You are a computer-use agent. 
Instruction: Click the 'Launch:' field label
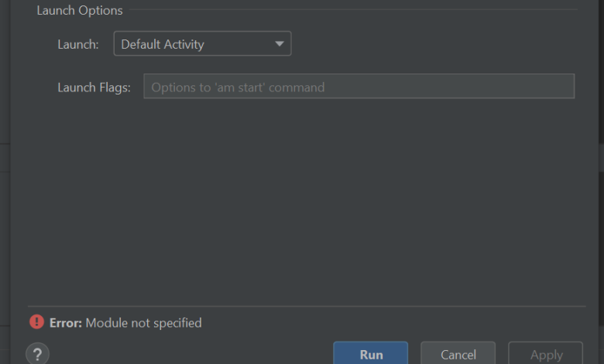[78, 44]
